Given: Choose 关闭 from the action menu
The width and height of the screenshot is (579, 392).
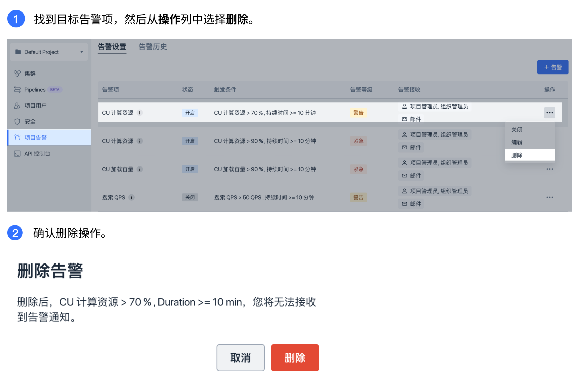Looking at the screenshot, I should point(530,130).
